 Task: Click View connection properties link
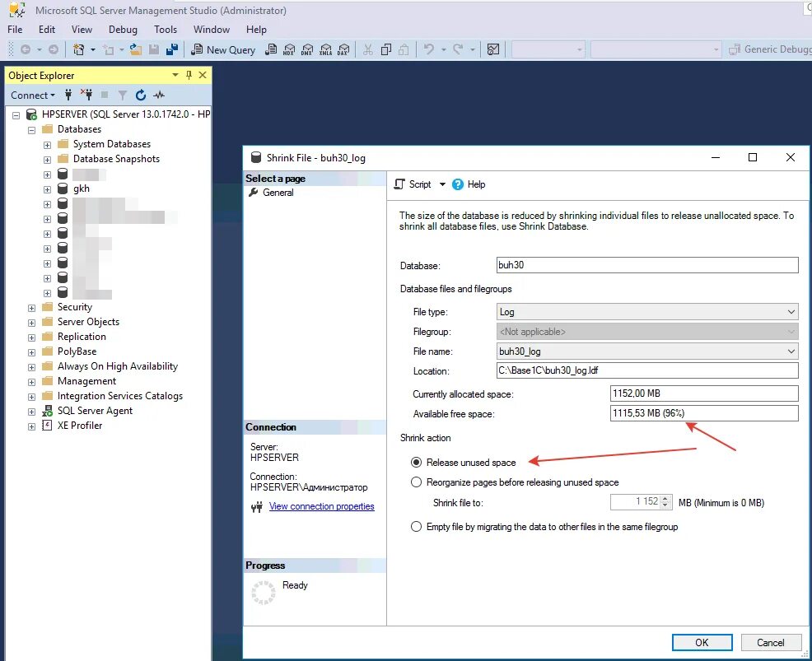pos(322,506)
